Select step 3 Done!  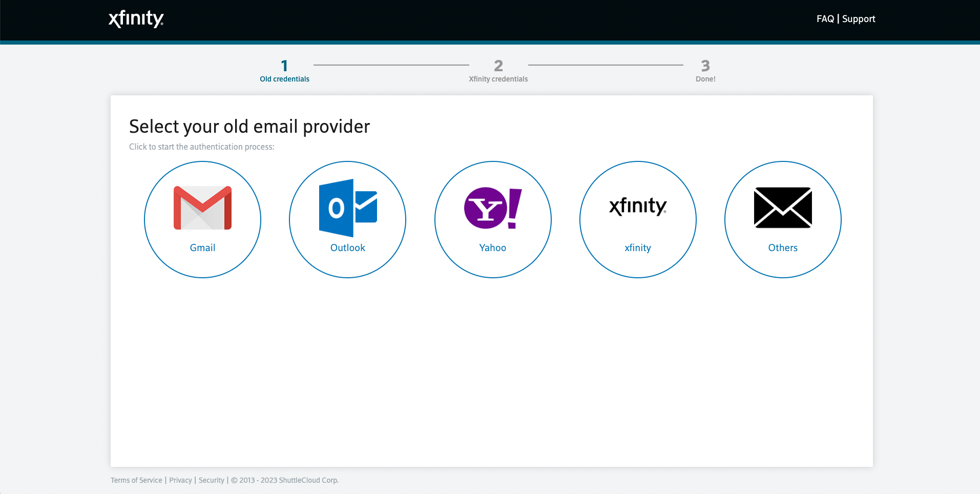coord(705,71)
